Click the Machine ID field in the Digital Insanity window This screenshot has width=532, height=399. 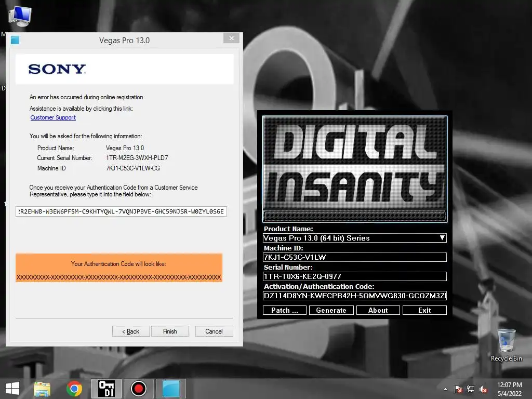click(354, 257)
